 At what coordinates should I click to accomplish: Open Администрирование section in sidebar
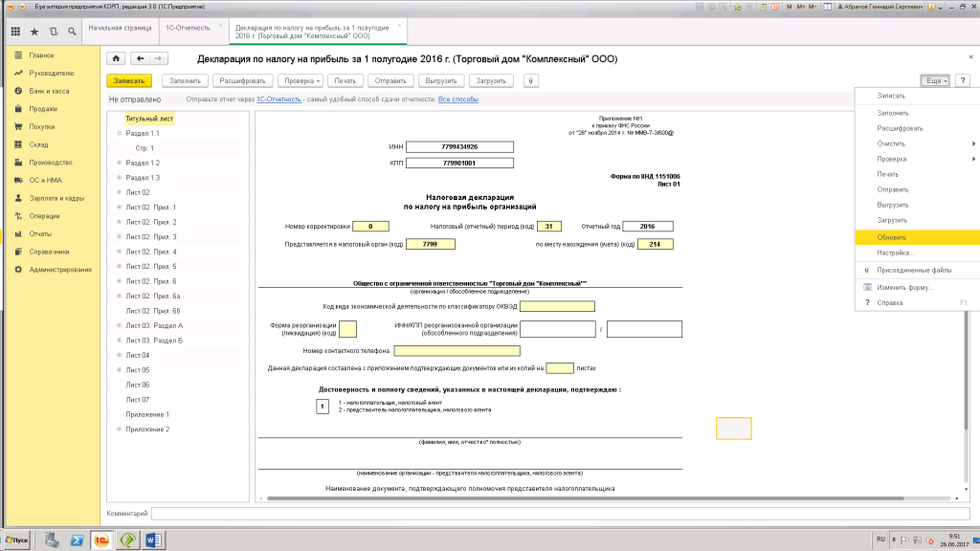point(60,269)
